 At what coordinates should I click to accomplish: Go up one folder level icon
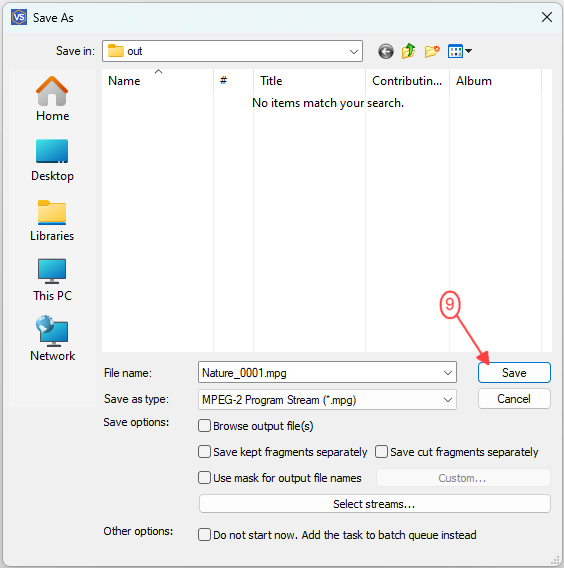408,51
